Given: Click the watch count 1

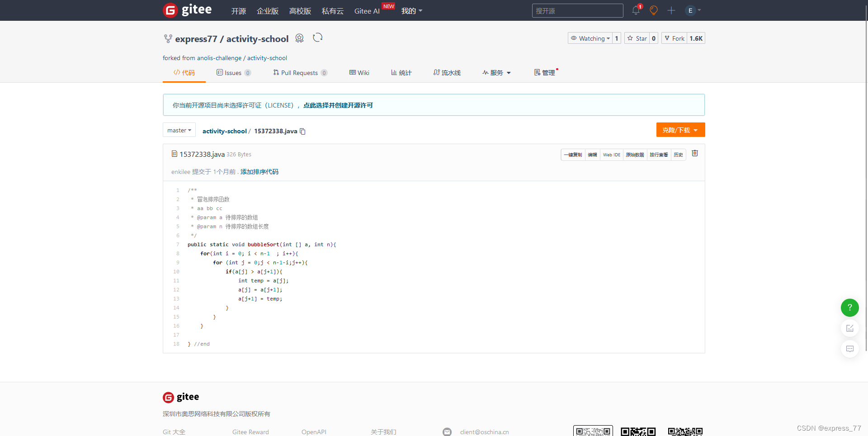Looking at the screenshot, I should point(617,38).
